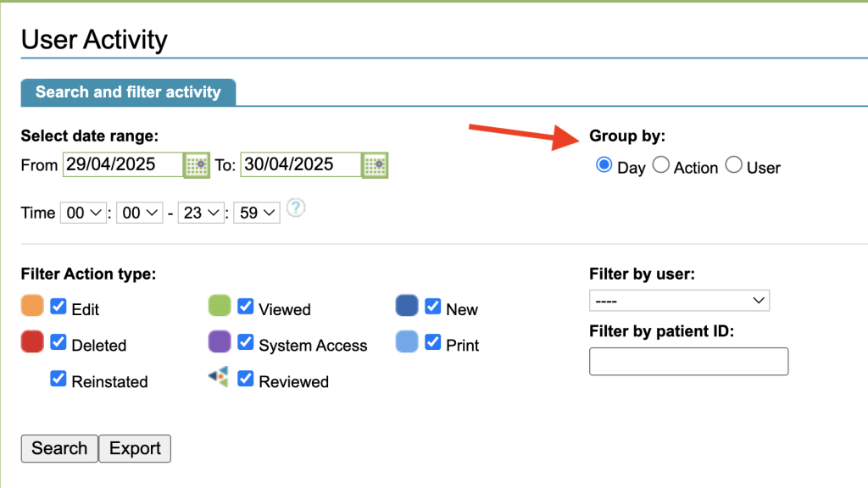This screenshot has width=868, height=488.
Task: Click the Reviewed action type icon
Action: click(x=219, y=378)
